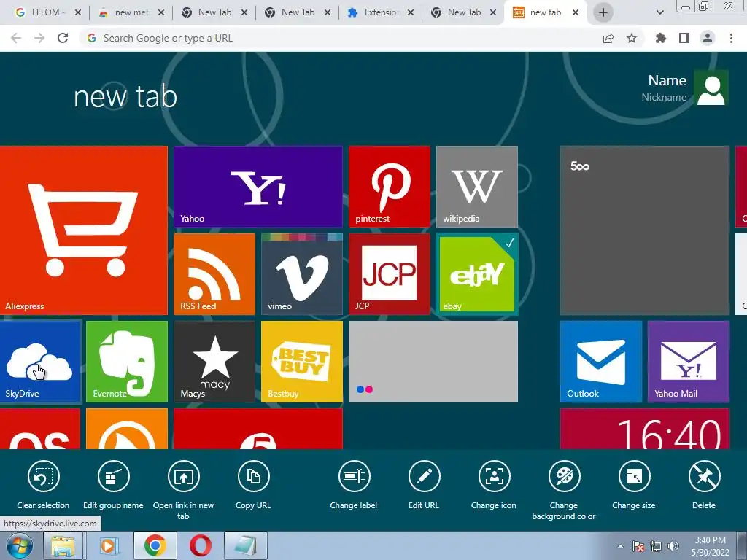Click the Change icon button
The width and height of the screenshot is (747, 560).
click(494, 476)
